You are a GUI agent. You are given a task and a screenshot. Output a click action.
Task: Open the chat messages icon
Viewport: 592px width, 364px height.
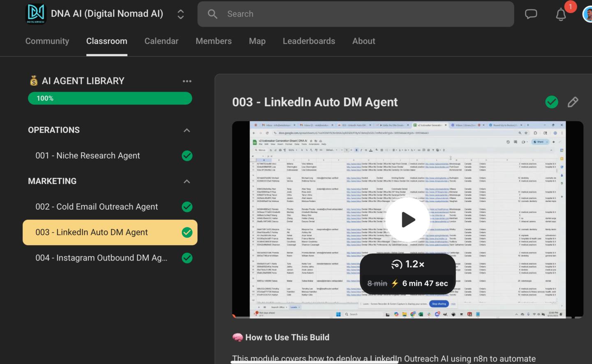tap(531, 14)
